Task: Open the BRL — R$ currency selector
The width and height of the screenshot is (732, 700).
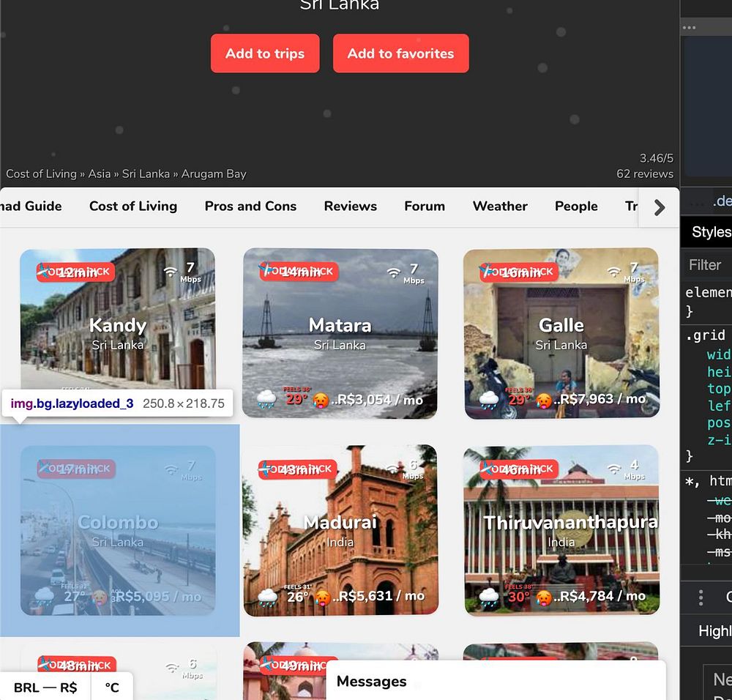Action: (x=45, y=688)
